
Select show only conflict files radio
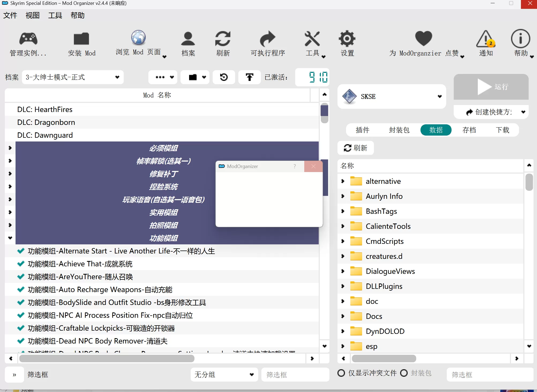[x=341, y=373]
